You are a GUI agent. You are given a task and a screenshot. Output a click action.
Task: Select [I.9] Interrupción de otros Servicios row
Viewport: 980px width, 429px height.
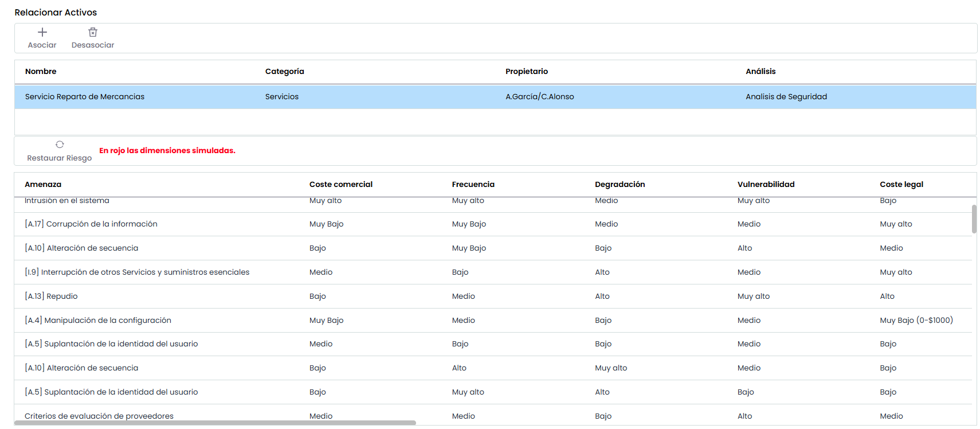pos(137,272)
